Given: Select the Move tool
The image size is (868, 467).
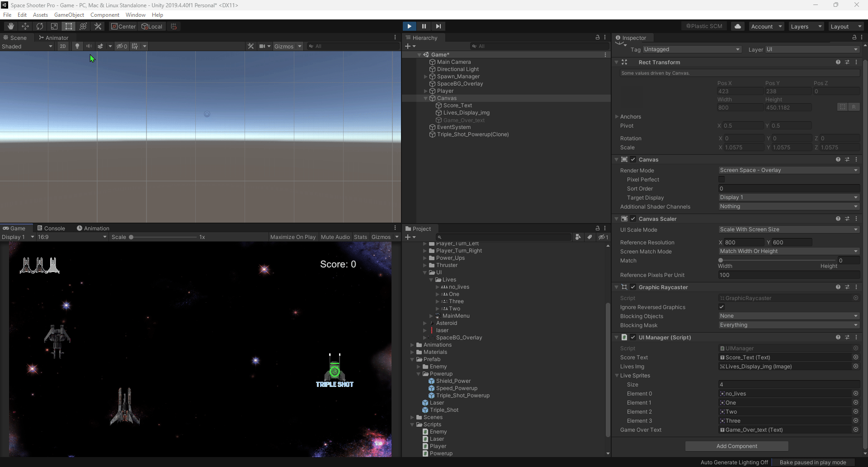Looking at the screenshot, I should click(25, 26).
